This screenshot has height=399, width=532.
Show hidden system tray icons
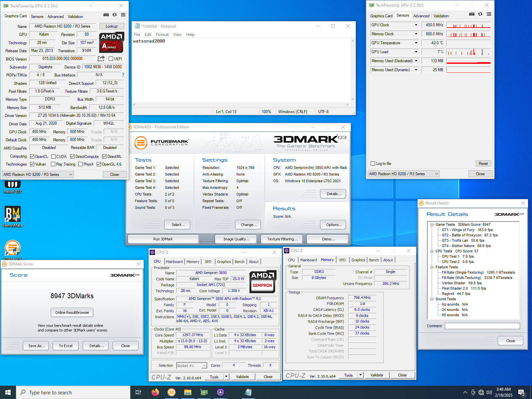point(465,392)
